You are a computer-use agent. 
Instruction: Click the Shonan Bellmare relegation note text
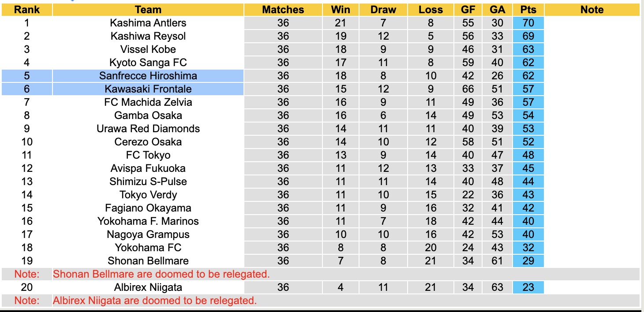coord(161,274)
